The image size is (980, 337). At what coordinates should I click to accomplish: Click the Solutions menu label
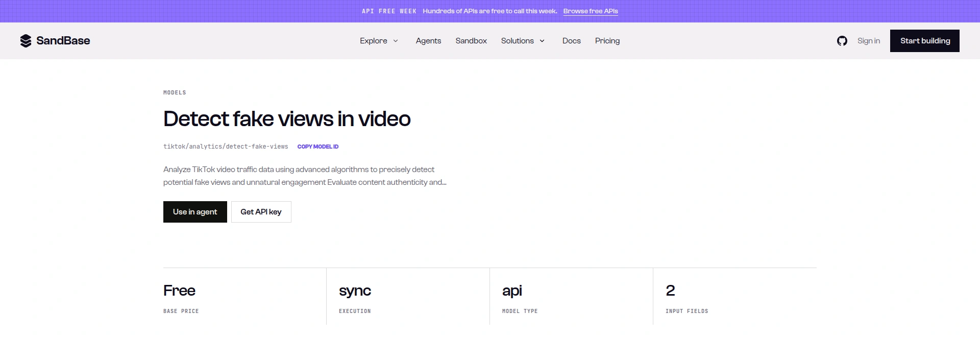point(517,41)
